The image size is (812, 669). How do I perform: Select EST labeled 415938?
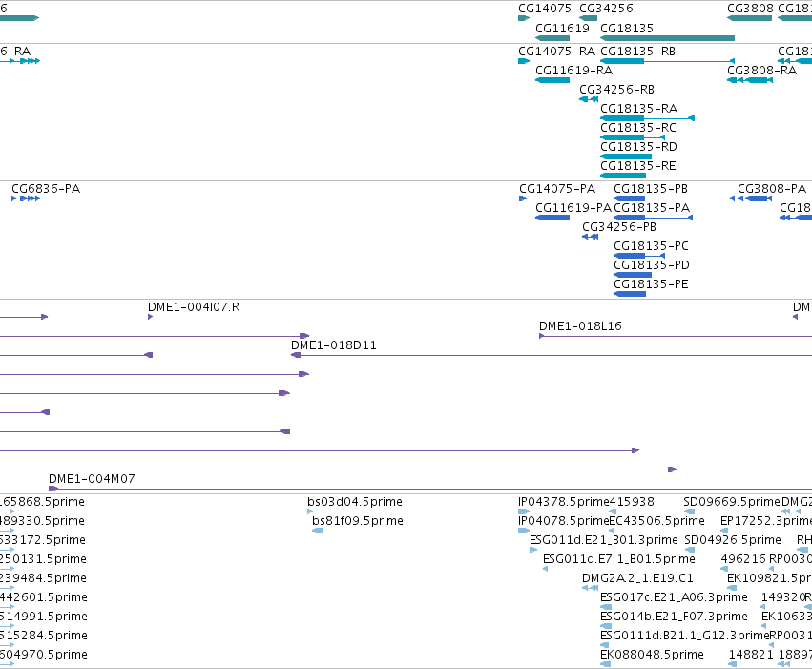pos(613,512)
